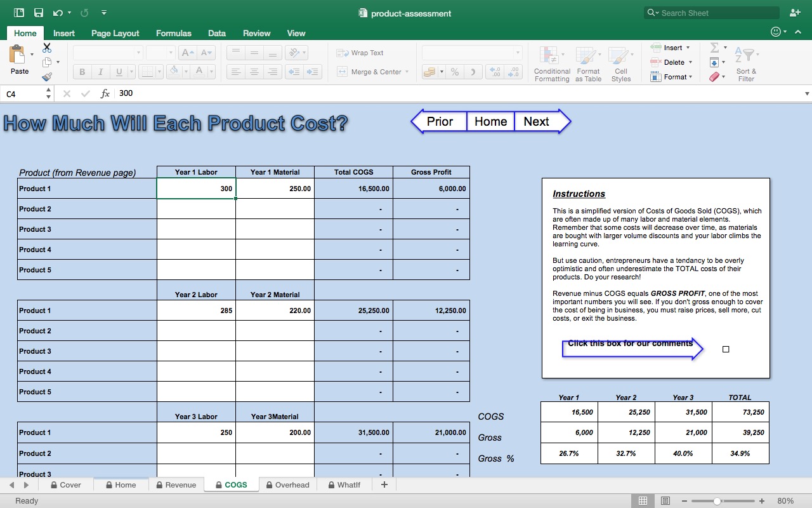Switch to the Formulas ribbon tab
Image resolution: width=812 pixels, height=508 pixels.
(x=173, y=33)
